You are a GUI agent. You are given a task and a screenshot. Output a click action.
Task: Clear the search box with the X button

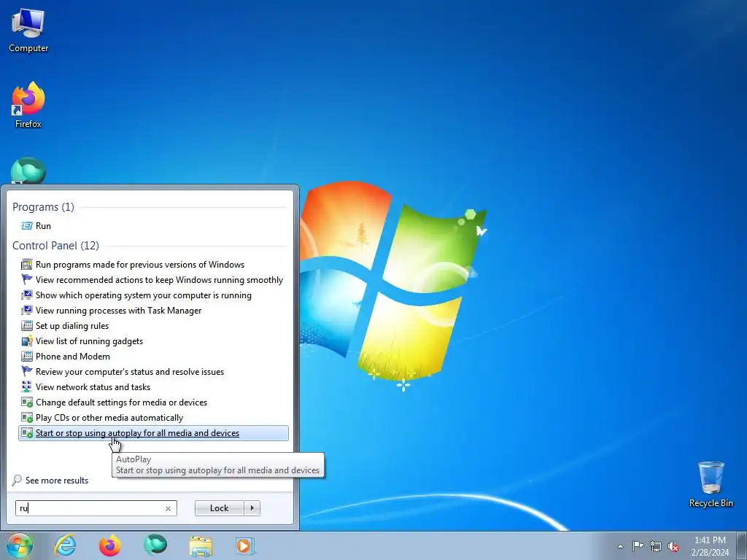pos(168,508)
